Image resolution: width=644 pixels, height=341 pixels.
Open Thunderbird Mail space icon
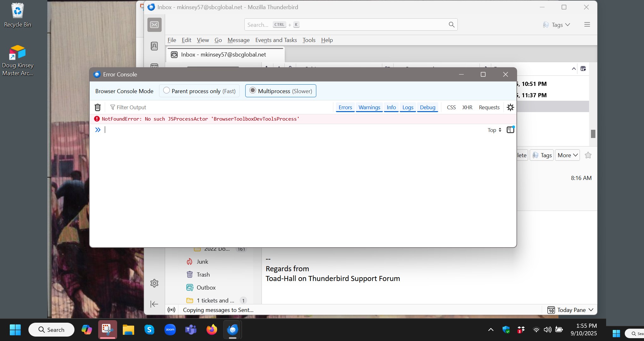point(154,25)
